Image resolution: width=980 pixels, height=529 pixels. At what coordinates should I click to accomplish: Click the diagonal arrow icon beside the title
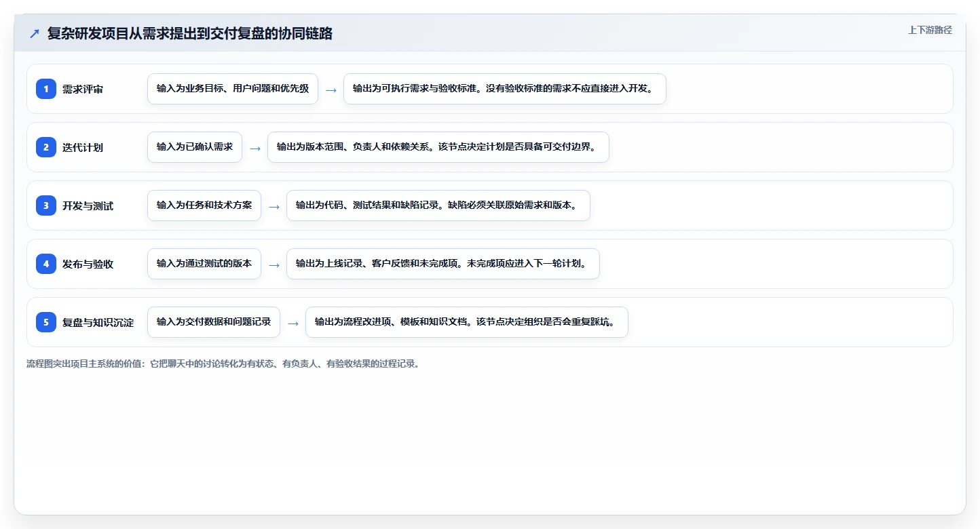[35, 34]
